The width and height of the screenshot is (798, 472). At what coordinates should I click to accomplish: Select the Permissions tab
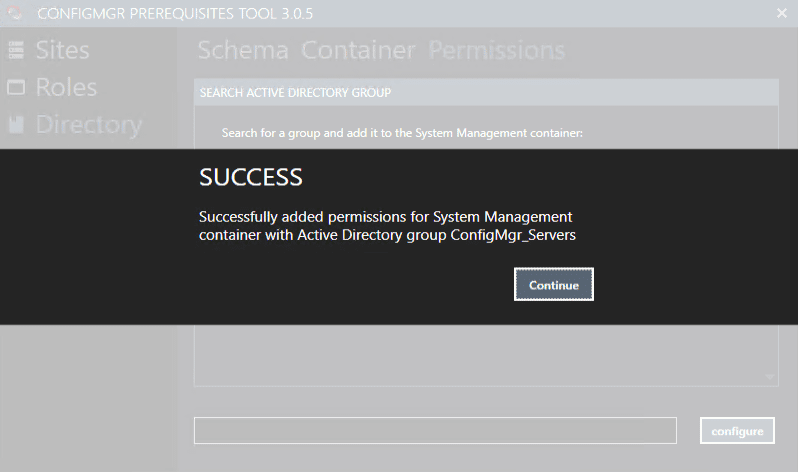(x=497, y=50)
